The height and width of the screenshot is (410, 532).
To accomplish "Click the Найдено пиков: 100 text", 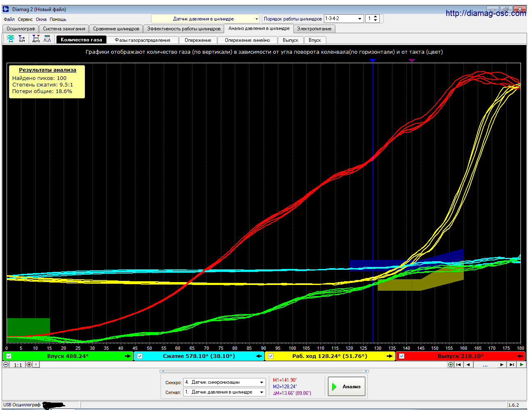I will click(x=39, y=78).
